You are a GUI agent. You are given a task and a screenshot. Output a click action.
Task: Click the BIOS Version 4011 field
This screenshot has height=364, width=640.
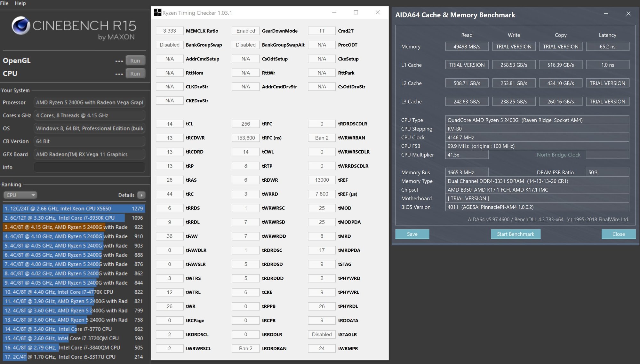coord(537,207)
